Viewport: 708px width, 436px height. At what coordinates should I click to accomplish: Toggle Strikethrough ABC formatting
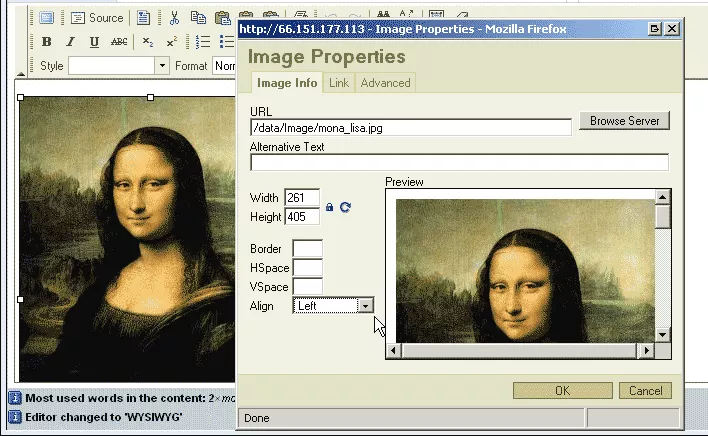(119, 42)
